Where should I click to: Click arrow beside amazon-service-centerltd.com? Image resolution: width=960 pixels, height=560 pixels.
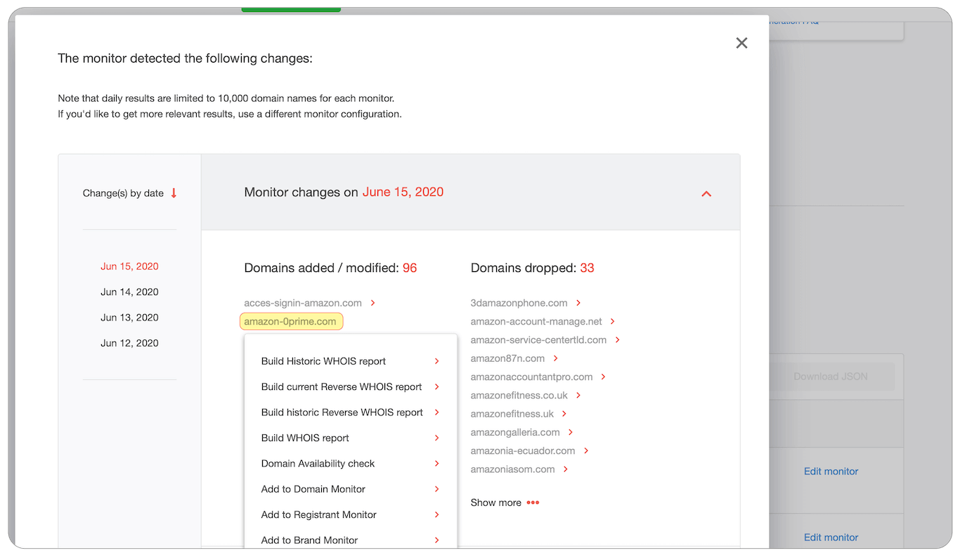pyautogui.click(x=618, y=340)
